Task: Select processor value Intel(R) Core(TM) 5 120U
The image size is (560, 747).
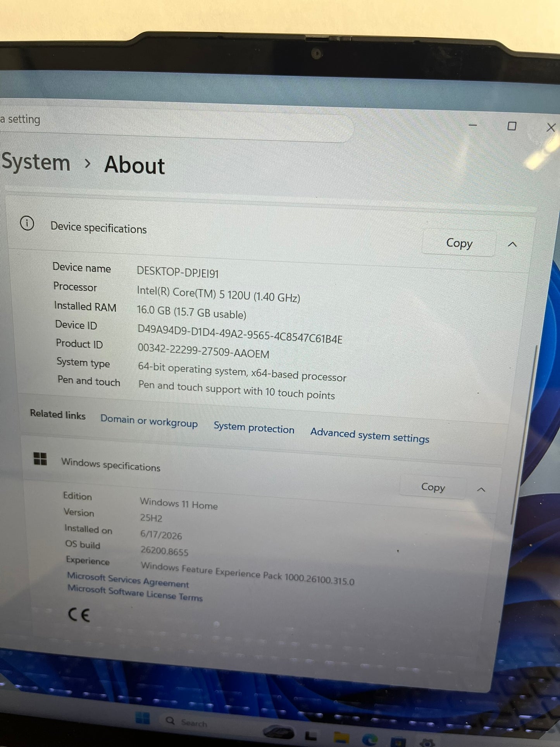Action: [219, 294]
